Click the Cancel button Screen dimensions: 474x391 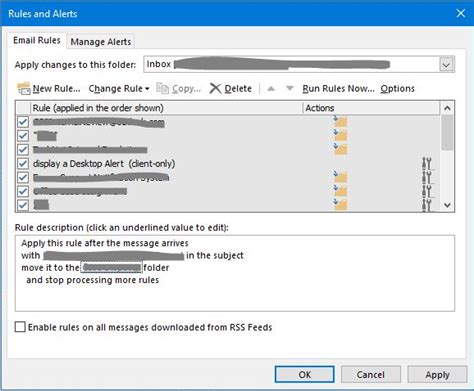point(370,374)
